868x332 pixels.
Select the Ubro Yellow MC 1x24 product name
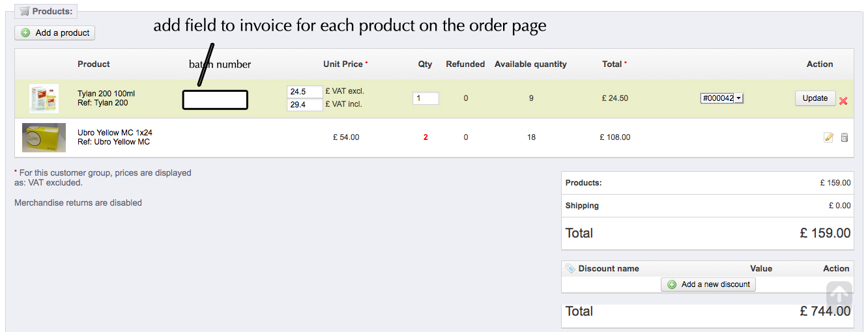pyautogui.click(x=115, y=133)
